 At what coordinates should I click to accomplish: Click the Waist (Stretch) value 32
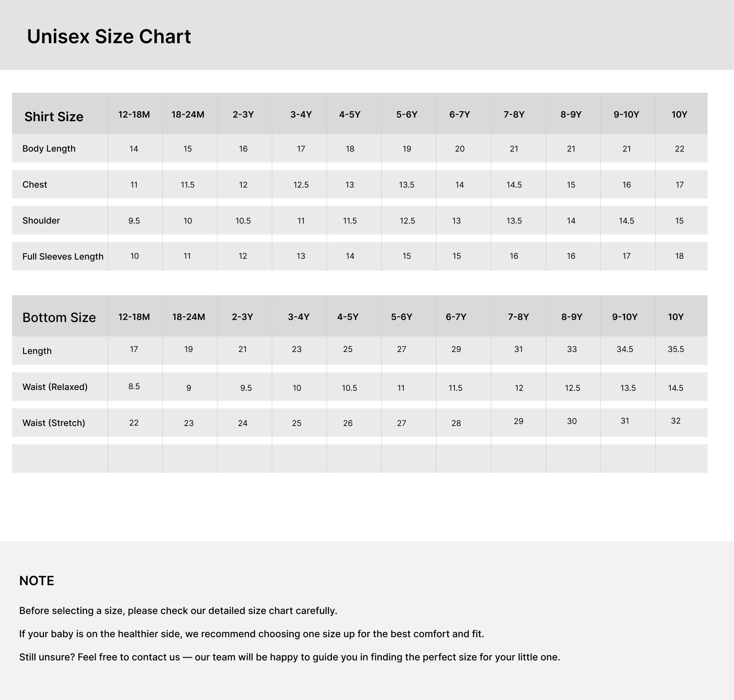tap(676, 421)
